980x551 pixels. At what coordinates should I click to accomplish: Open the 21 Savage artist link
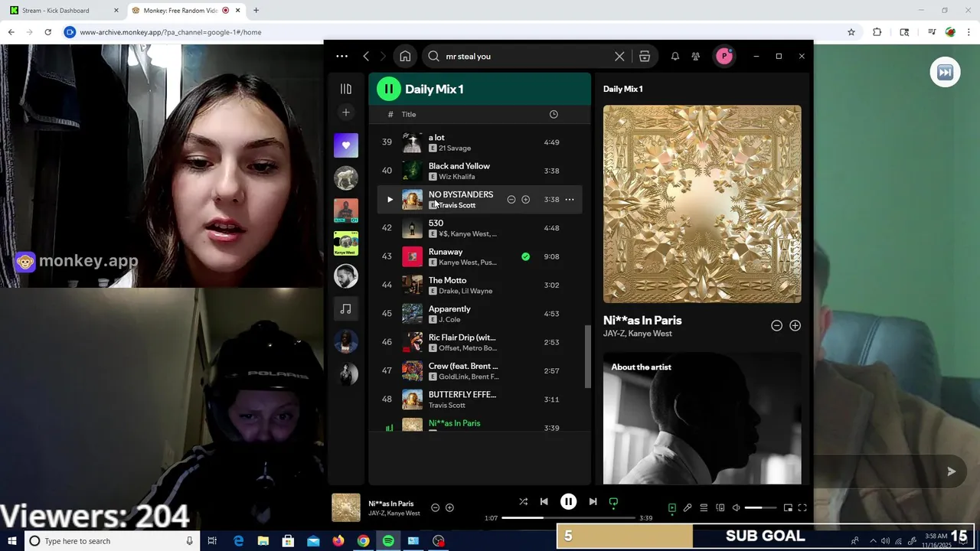coord(455,148)
